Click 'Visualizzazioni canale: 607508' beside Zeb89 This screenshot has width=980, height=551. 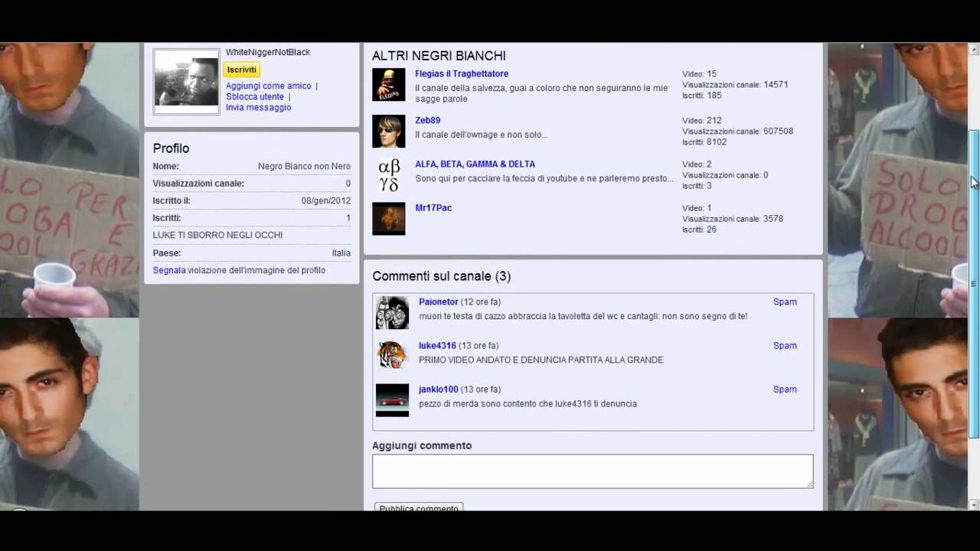(737, 132)
